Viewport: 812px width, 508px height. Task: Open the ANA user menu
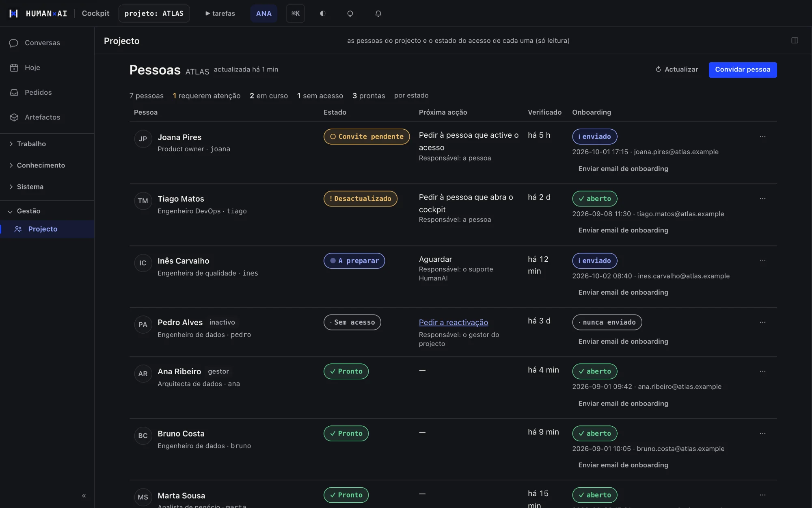click(263, 13)
